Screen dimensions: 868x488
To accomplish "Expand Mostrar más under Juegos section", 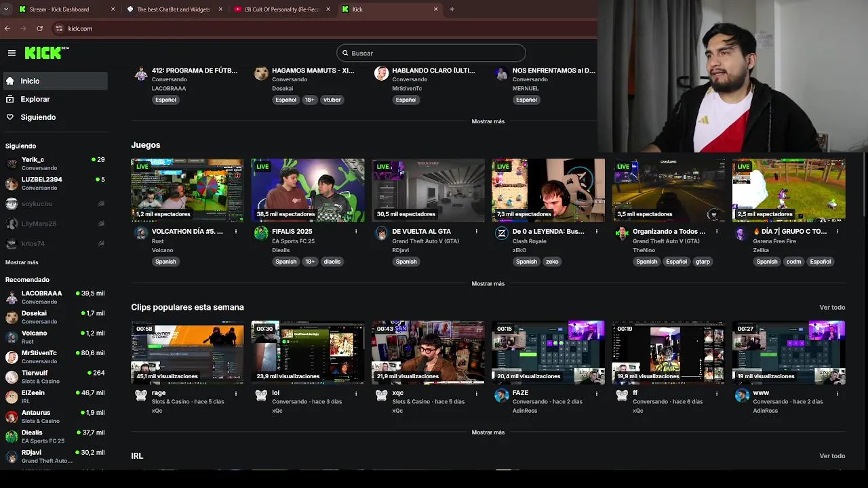I will point(488,284).
